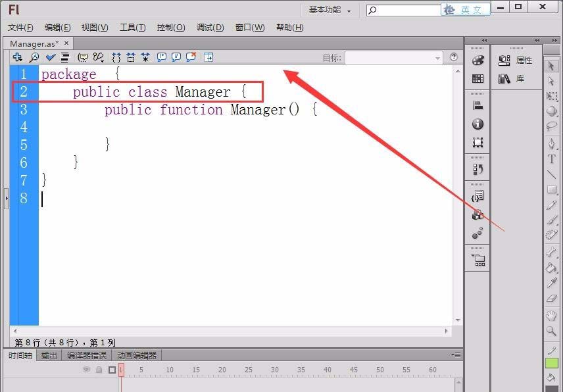Click the Collapse Between Braces icon

click(116, 57)
